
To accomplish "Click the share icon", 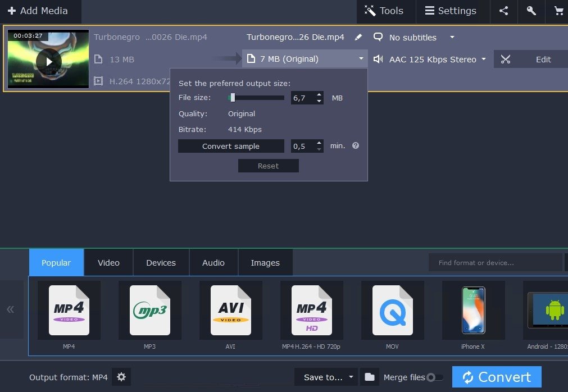I will click(503, 11).
